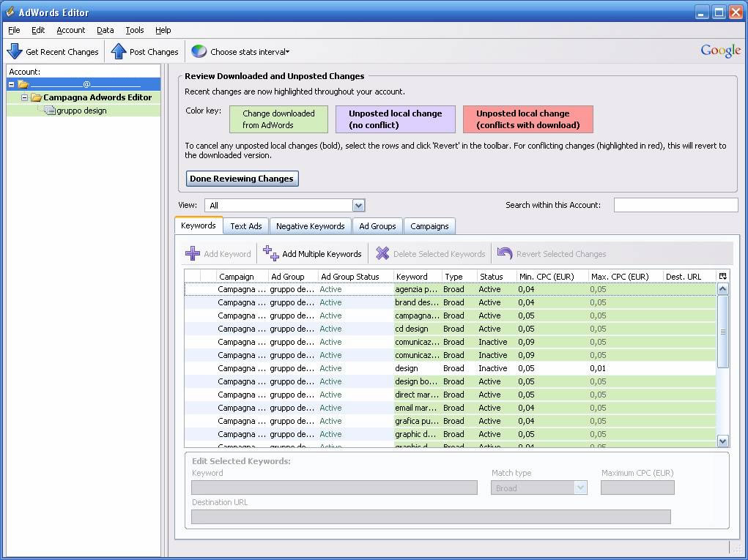Click the Get Recent Changes label
Screen dimensions: 748x560
[x=62, y=51]
